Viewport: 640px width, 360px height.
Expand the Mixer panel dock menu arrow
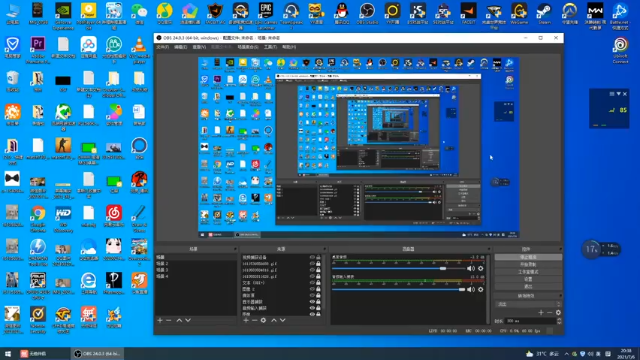click(x=489, y=249)
